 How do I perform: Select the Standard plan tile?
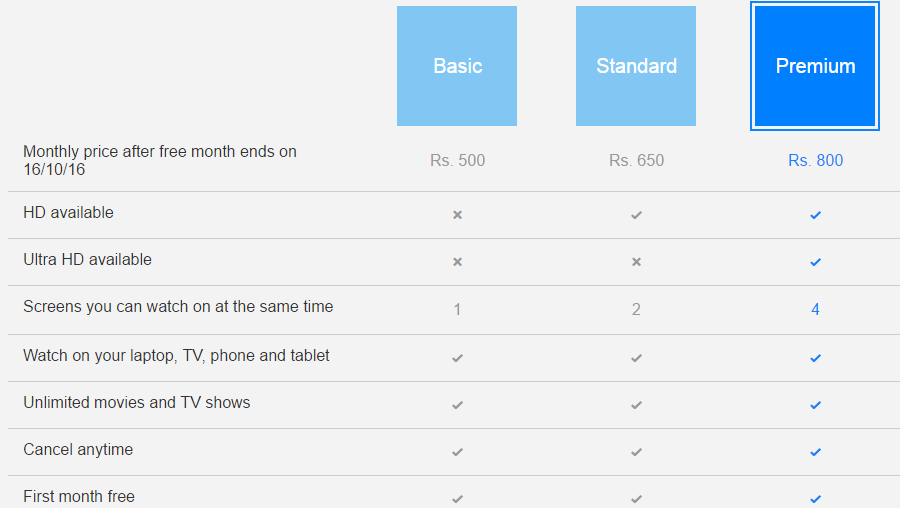coord(636,66)
